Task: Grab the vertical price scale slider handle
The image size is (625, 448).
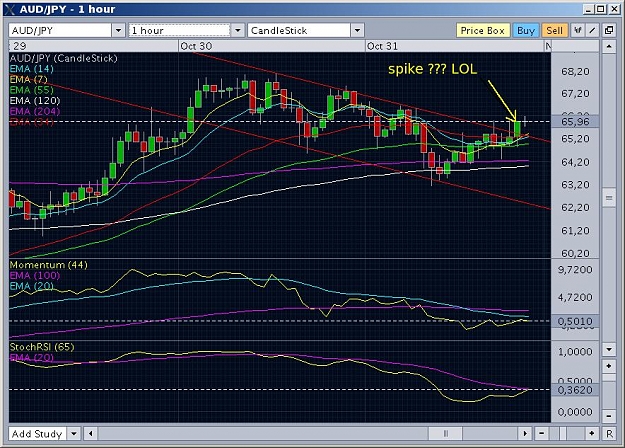Action: (609, 197)
